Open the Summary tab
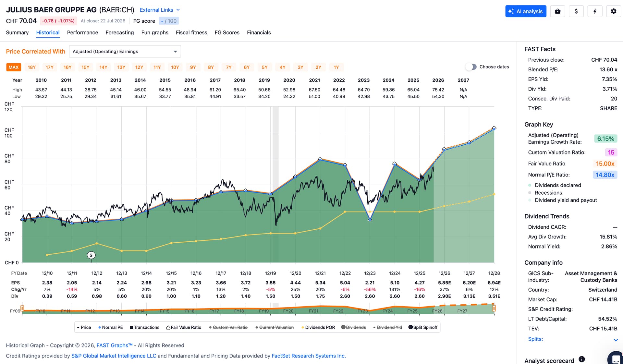This screenshot has width=623, height=364. point(17,32)
